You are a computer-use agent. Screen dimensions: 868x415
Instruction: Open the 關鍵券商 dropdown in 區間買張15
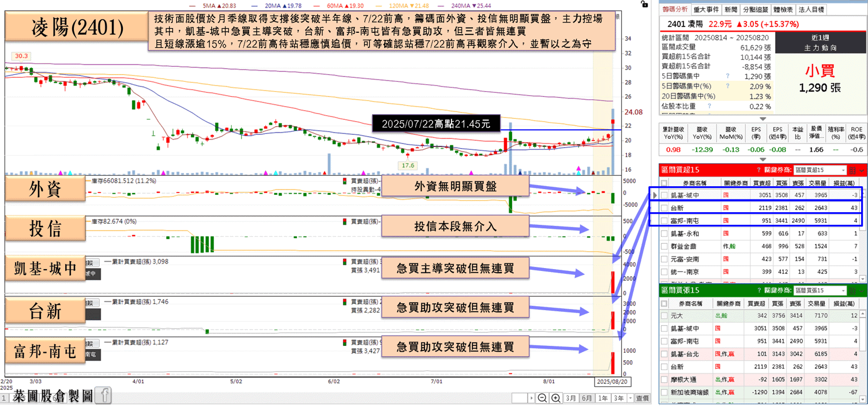click(819, 290)
